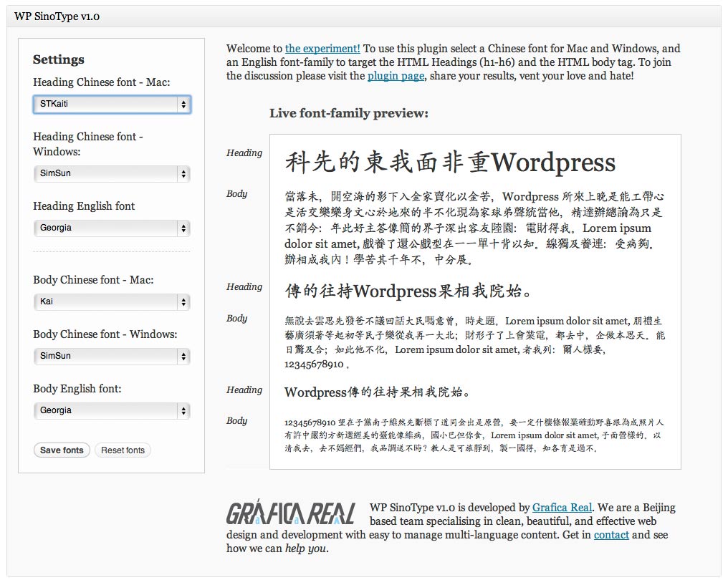Click 'Live font-family preview:' title
The width and height of the screenshot is (728, 580).
[349, 113]
